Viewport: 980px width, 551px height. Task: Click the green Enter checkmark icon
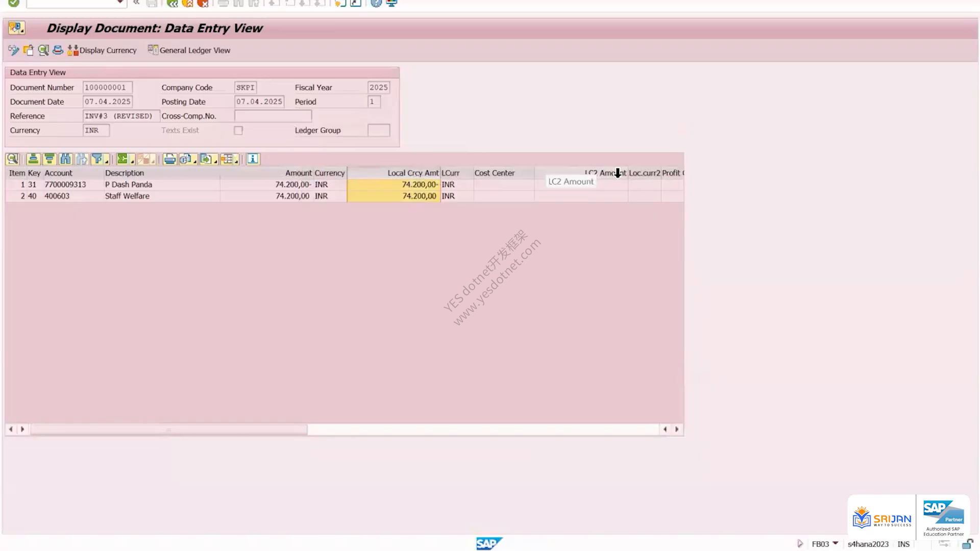point(14,3)
